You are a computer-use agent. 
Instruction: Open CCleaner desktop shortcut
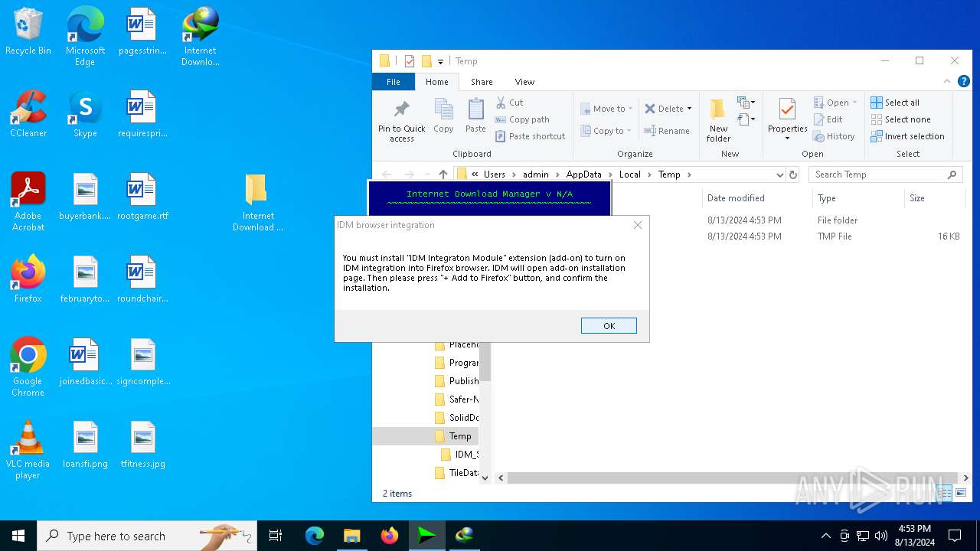tap(28, 114)
